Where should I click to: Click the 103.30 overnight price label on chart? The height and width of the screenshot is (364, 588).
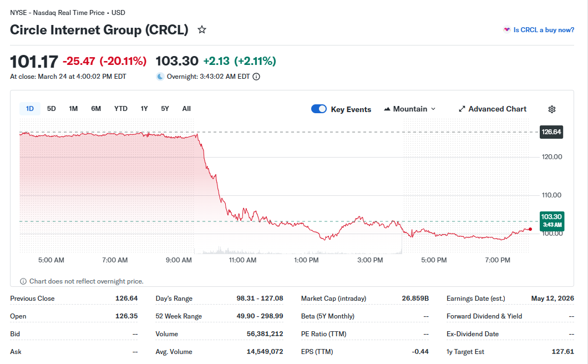[551, 220]
